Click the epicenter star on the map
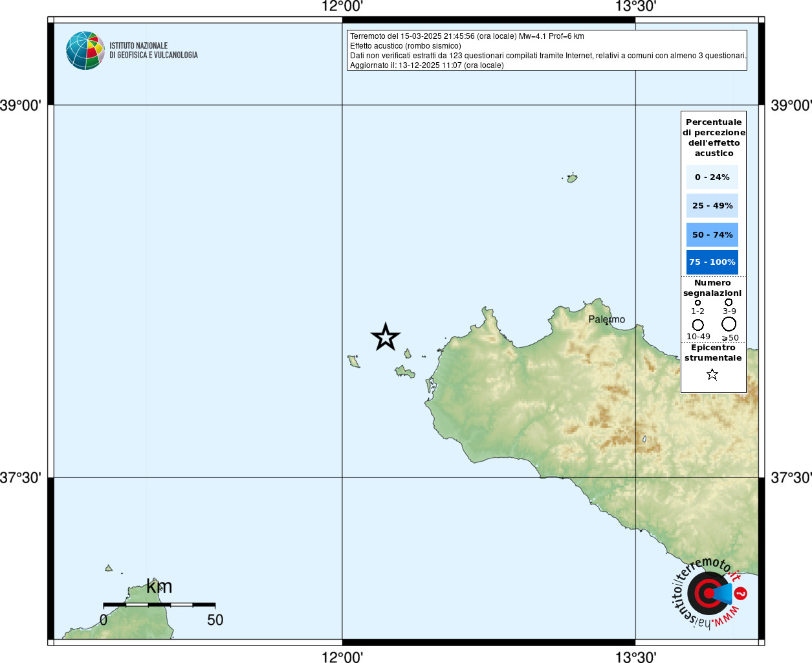Screen dimensions: 812x663 [x=386, y=337]
